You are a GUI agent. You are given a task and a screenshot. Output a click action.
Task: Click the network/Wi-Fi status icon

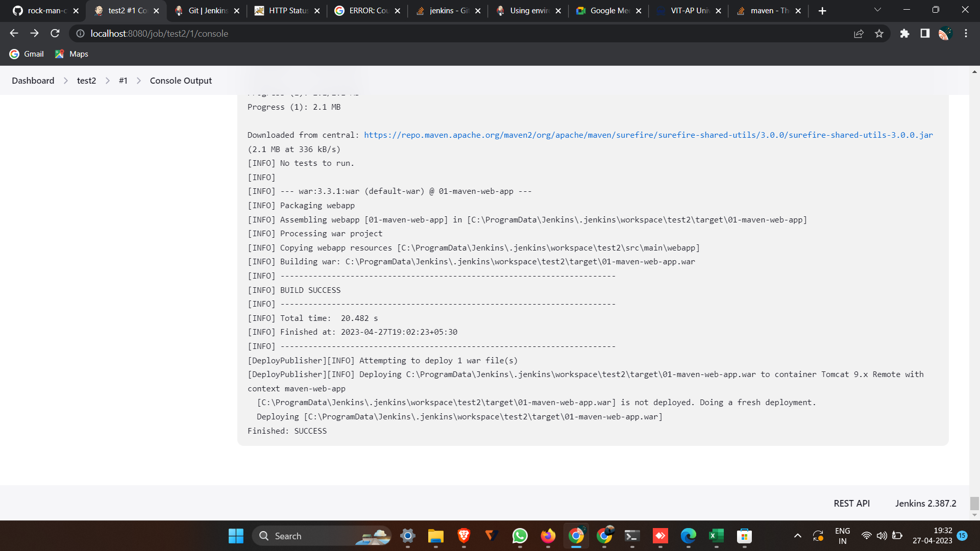pyautogui.click(x=866, y=535)
